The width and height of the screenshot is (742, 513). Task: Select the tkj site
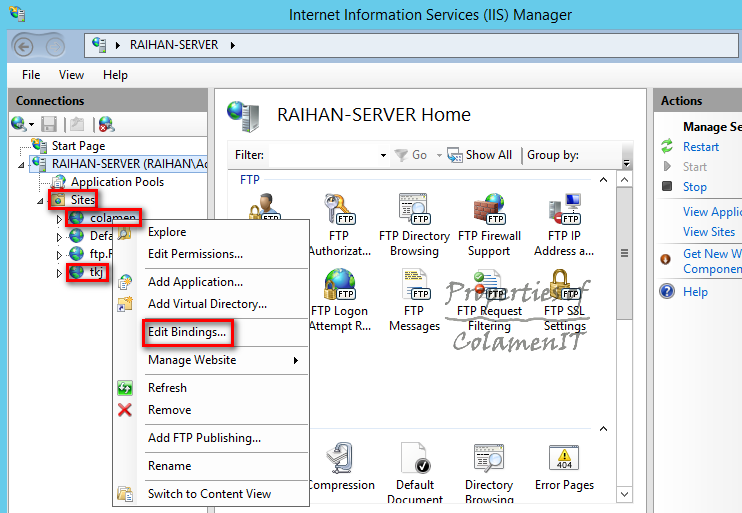coord(96,272)
